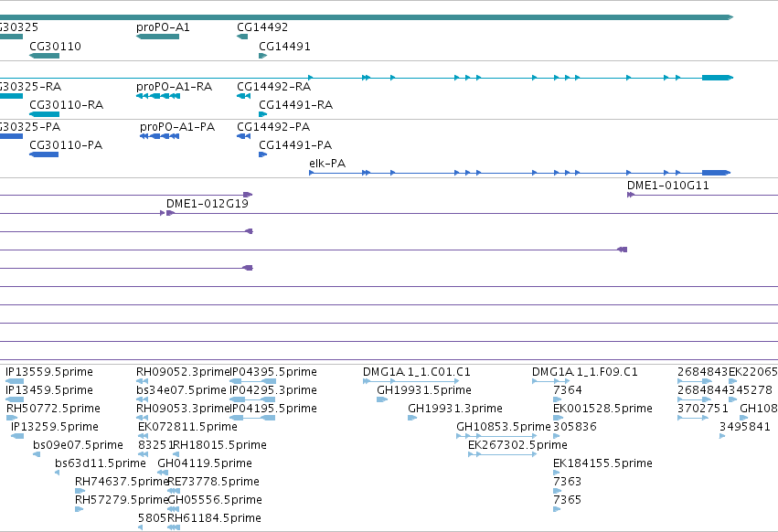Click the bs09e07.5prime EST label

[78, 444]
